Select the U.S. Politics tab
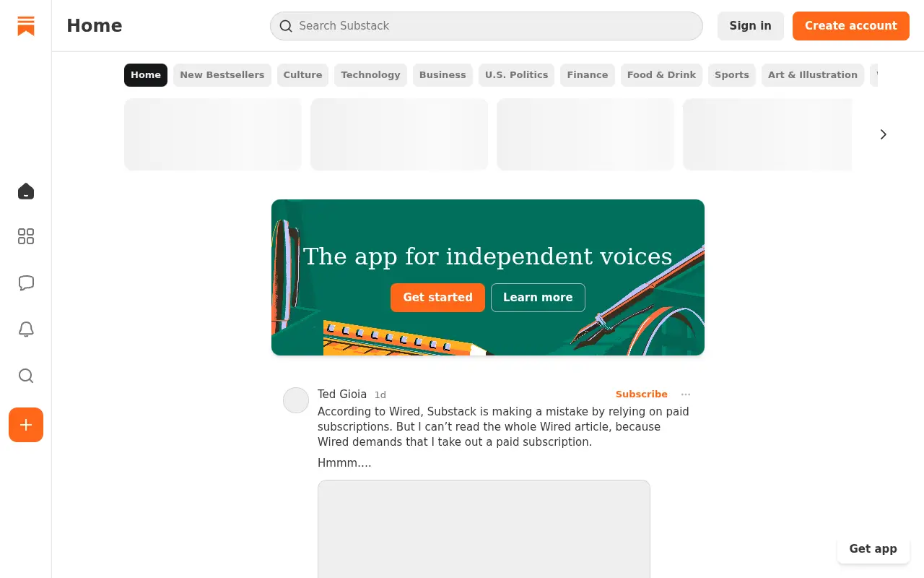The height and width of the screenshot is (578, 924). 516,75
